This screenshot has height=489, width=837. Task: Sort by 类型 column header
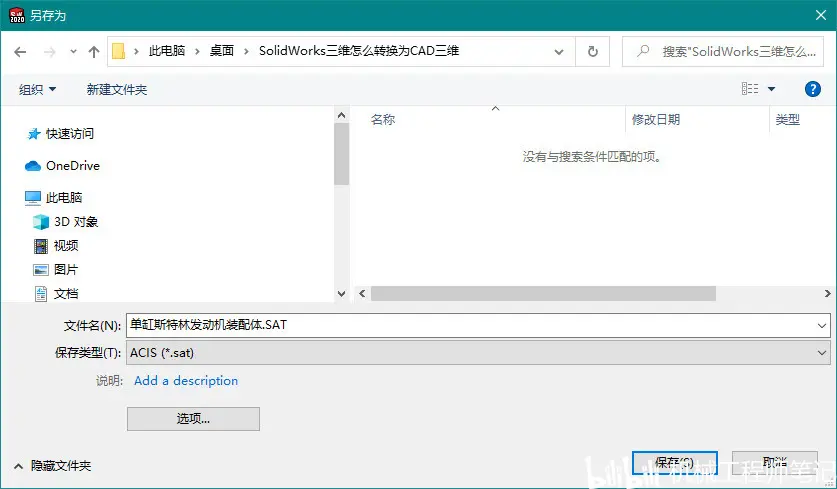click(788, 120)
